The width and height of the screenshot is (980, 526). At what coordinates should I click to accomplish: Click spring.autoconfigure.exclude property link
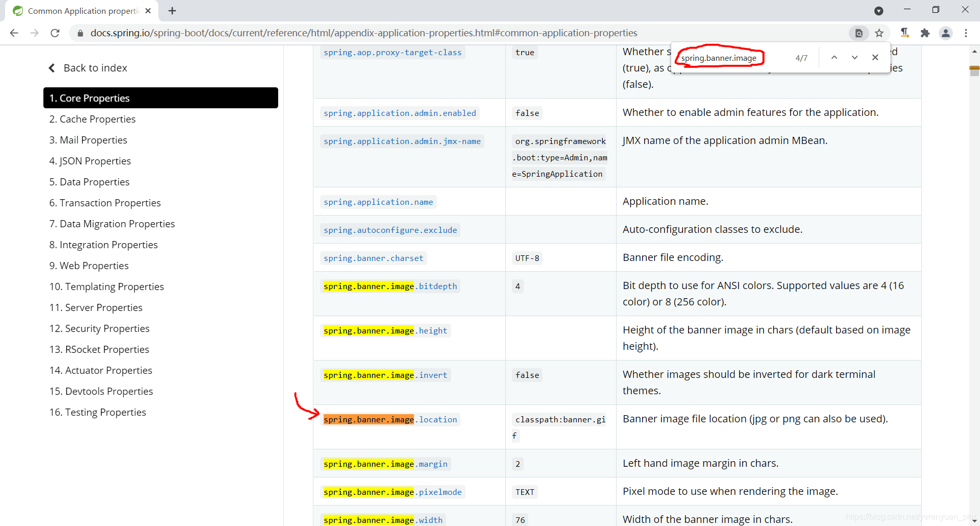390,230
